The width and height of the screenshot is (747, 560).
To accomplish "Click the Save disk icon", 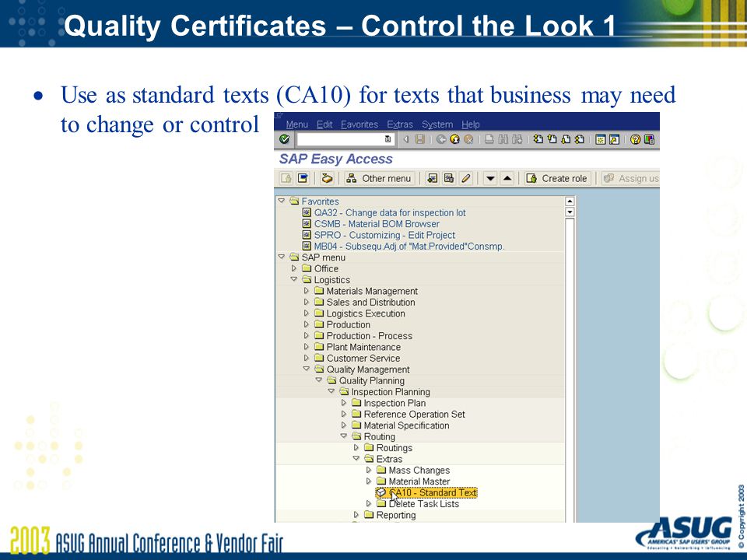I will tap(419, 139).
